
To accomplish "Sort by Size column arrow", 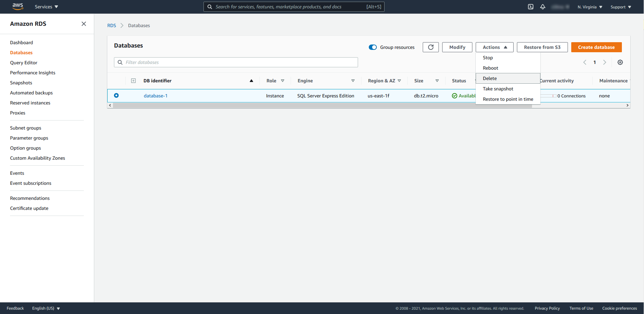I will coord(437,81).
